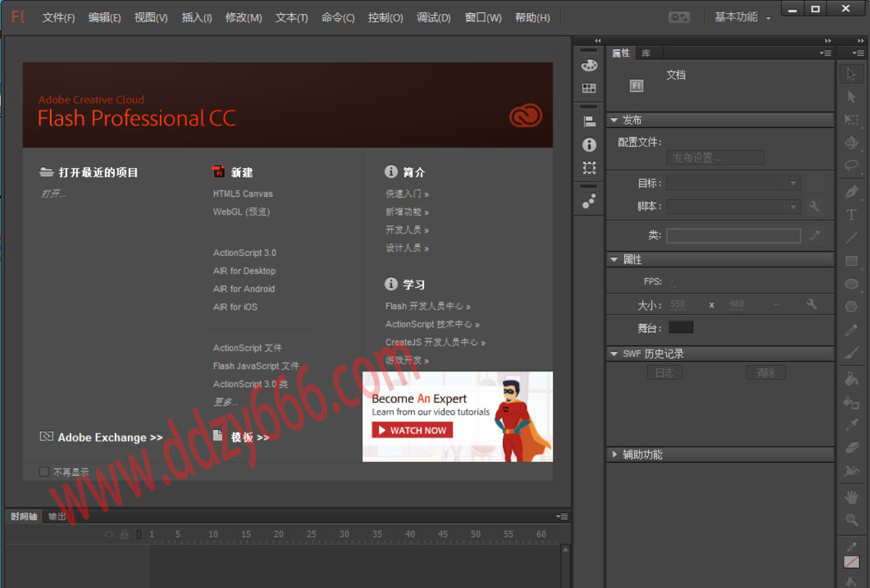This screenshot has width=870, height=588.
Task: Select the Lasso tool
Action: coord(852,165)
